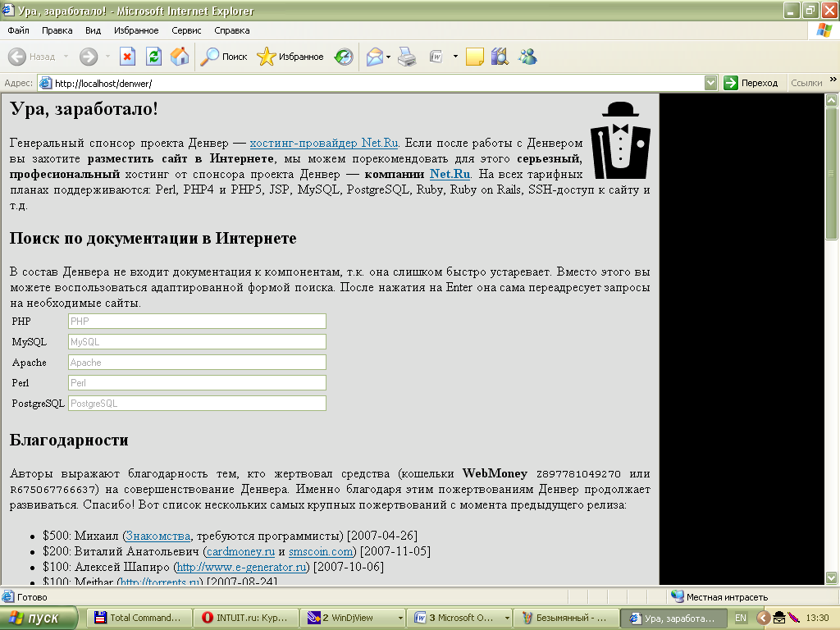Viewport: 840px width, 630px height.
Task: Open Edit button dropdown arrow
Action: tap(455, 57)
